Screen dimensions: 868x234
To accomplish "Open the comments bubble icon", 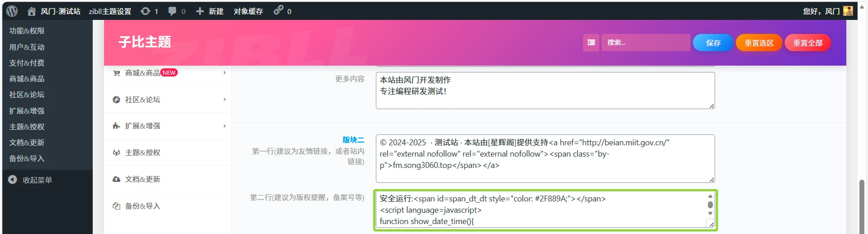I will pyautogui.click(x=172, y=11).
